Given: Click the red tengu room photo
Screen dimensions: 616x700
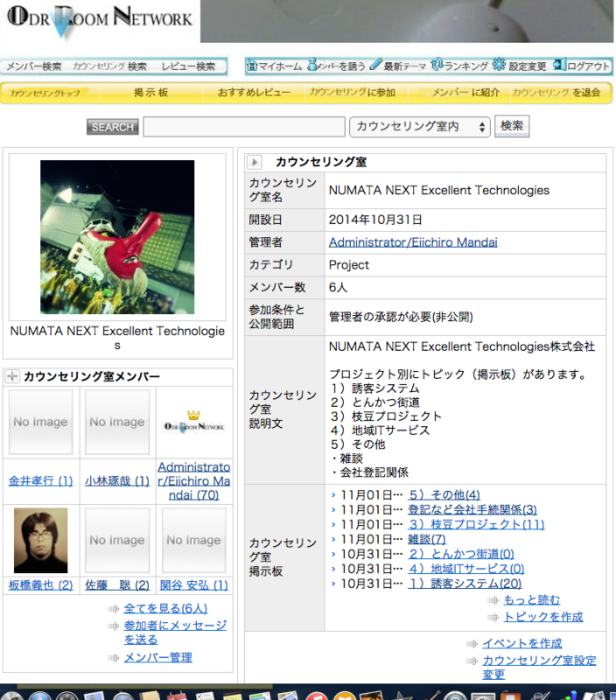Looking at the screenshot, I should 117,237.
